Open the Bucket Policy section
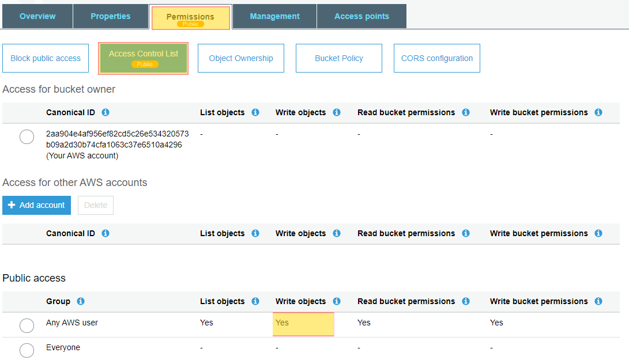This screenshot has height=364, width=629. pyautogui.click(x=339, y=58)
